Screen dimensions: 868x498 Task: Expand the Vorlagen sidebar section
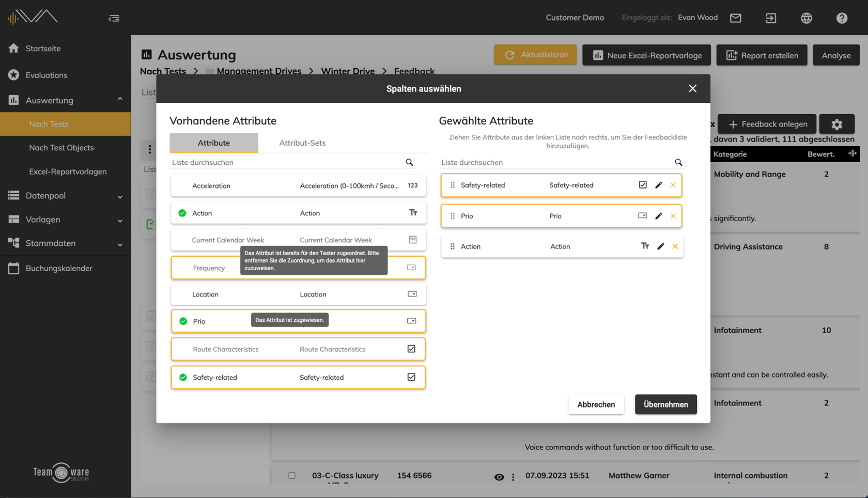120,221
